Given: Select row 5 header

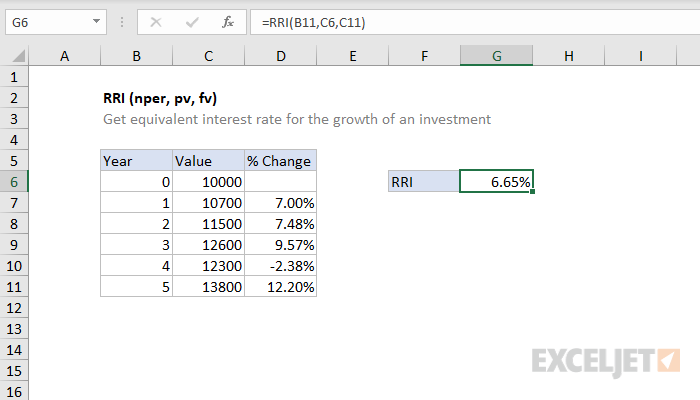Looking at the screenshot, I should [14, 161].
